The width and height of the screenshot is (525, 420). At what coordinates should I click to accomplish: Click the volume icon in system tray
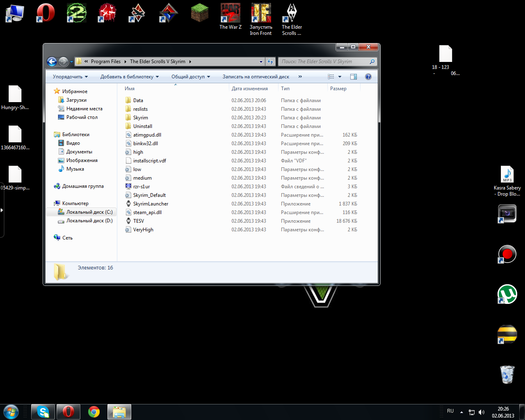click(482, 412)
